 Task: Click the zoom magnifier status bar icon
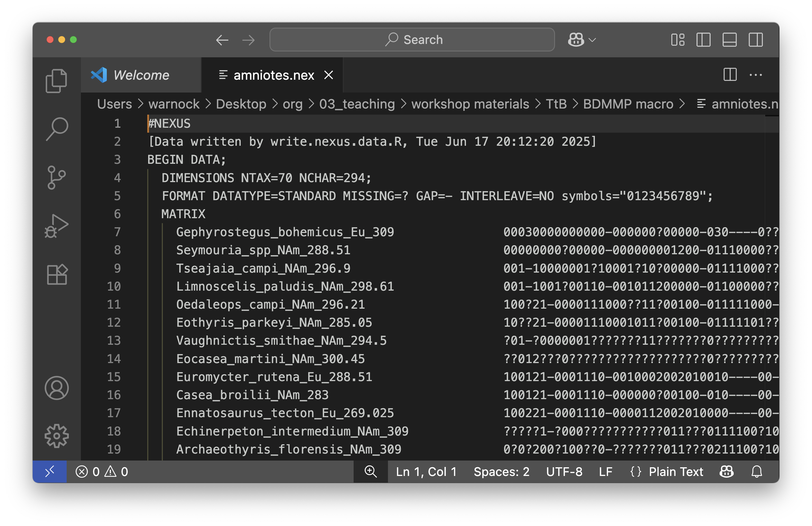click(x=370, y=471)
